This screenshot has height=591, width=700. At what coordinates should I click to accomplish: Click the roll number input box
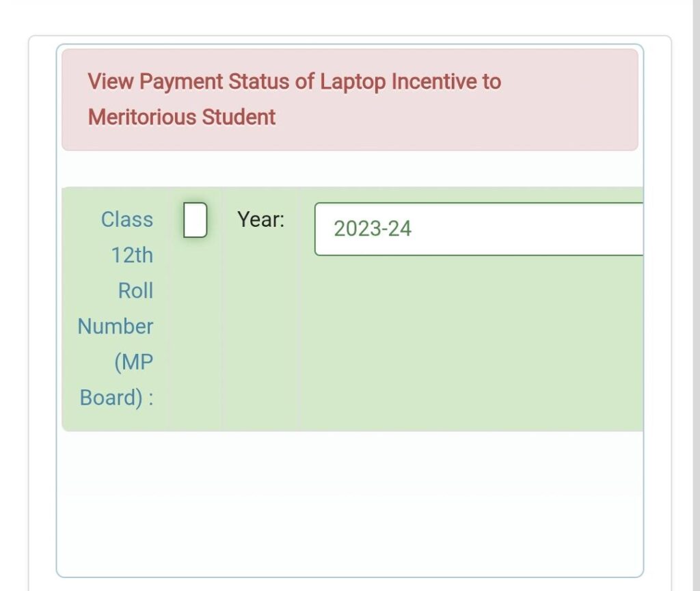195,220
